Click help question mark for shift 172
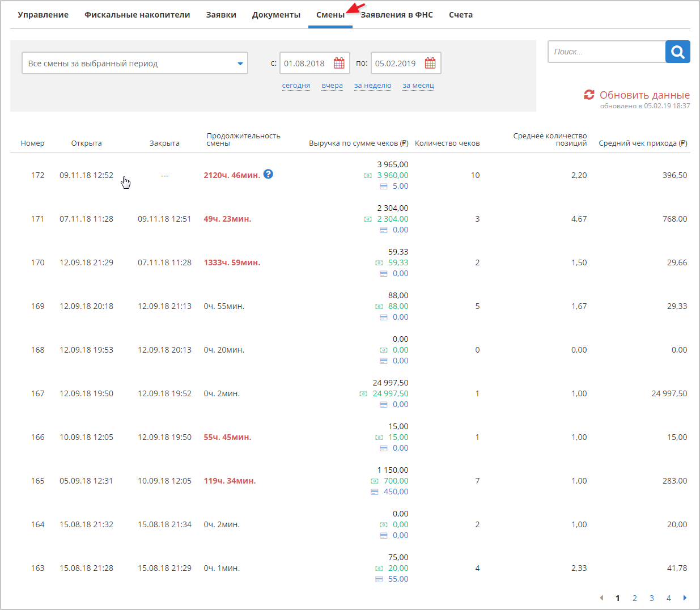The height and width of the screenshot is (610, 700). coord(269,175)
